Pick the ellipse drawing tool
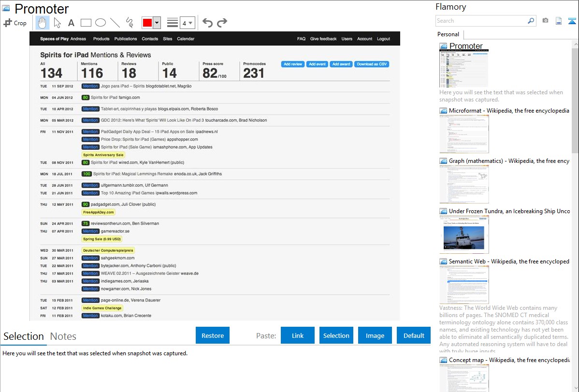This screenshot has width=579, height=392. click(x=101, y=23)
